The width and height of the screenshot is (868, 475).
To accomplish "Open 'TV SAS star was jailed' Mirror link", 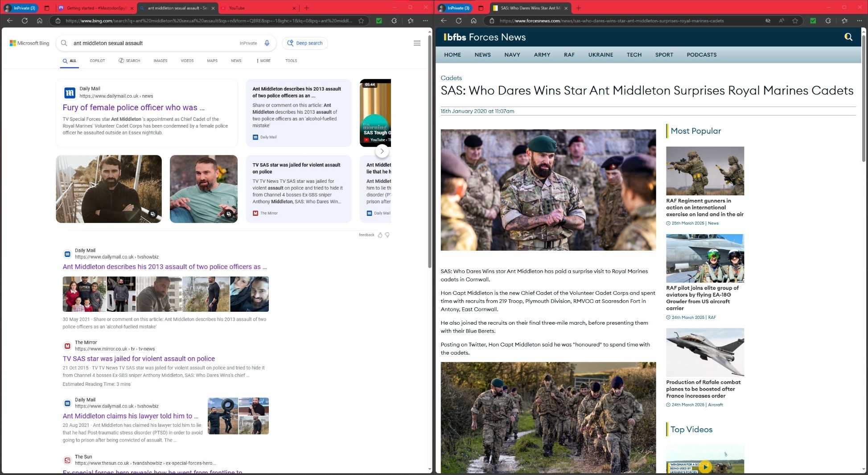I will (139, 359).
